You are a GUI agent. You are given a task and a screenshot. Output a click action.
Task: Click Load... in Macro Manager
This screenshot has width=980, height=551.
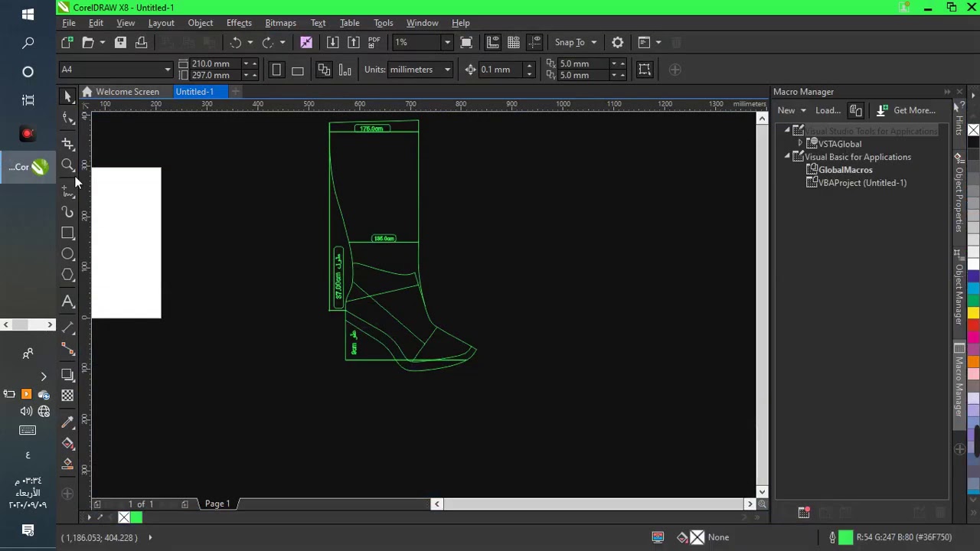[x=828, y=110]
